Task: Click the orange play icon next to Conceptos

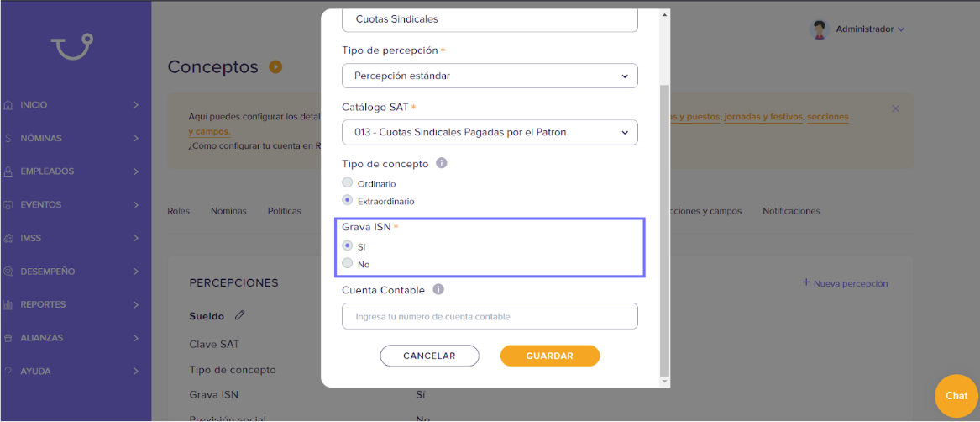Action: (275, 66)
